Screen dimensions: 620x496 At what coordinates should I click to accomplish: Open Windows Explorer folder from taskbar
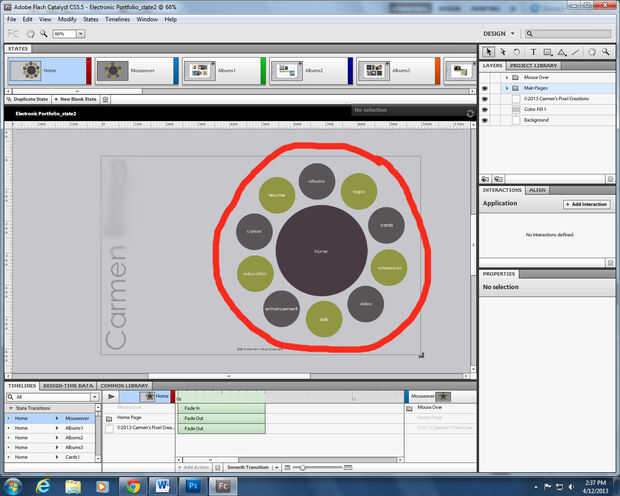point(73,486)
